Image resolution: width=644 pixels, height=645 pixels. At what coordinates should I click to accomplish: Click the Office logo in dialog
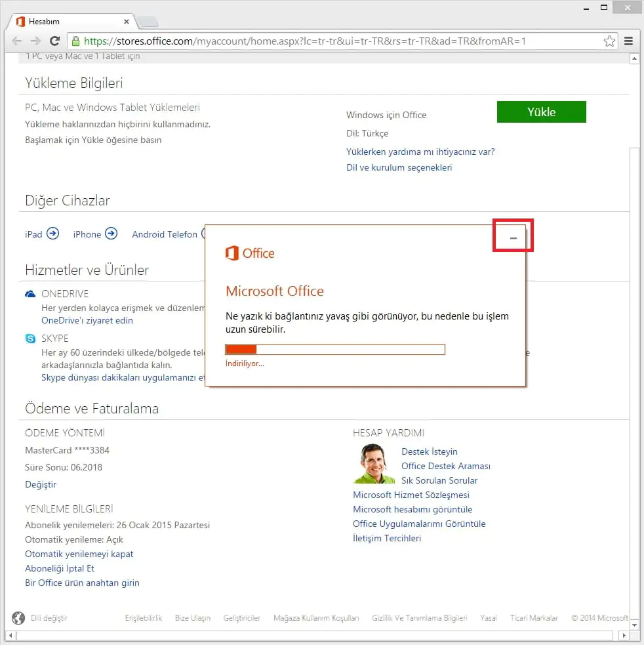(x=250, y=253)
